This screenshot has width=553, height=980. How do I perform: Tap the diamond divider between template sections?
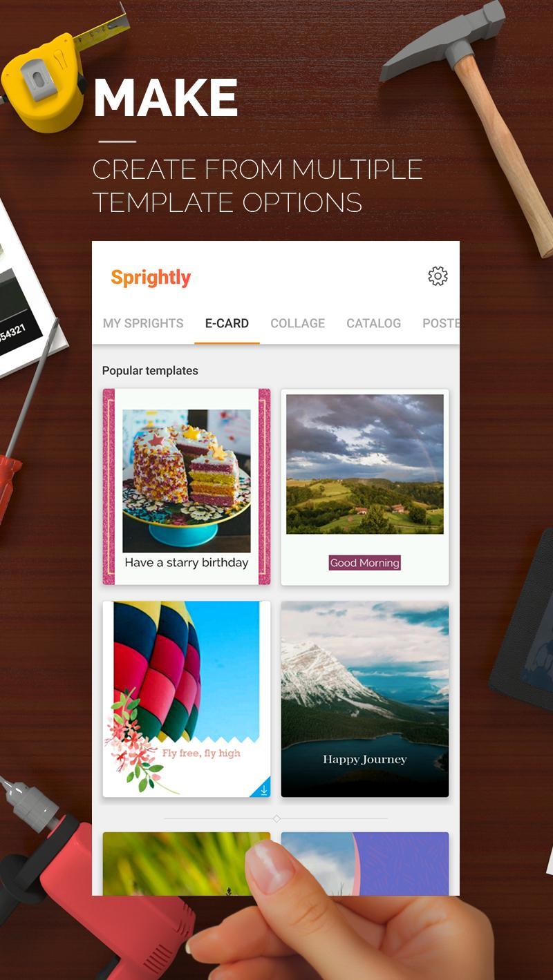click(x=276, y=818)
